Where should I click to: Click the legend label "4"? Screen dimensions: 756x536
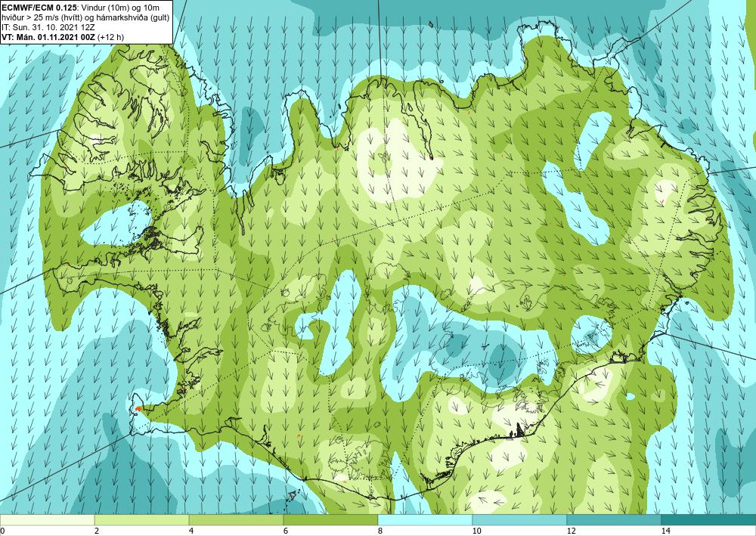[x=191, y=531]
